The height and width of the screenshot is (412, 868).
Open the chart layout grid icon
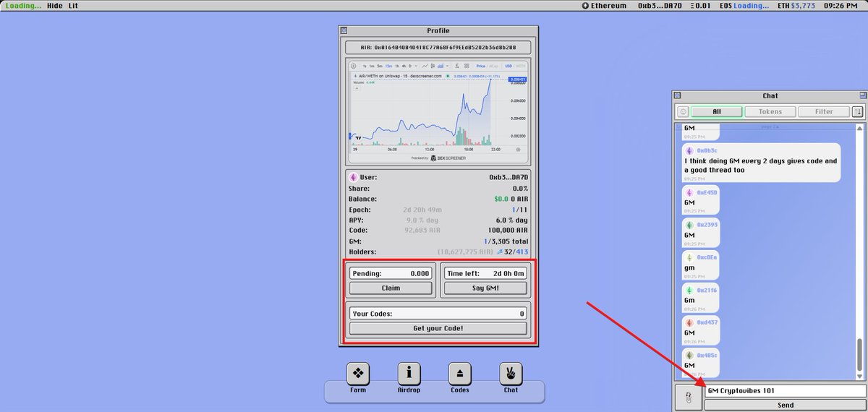[467, 66]
